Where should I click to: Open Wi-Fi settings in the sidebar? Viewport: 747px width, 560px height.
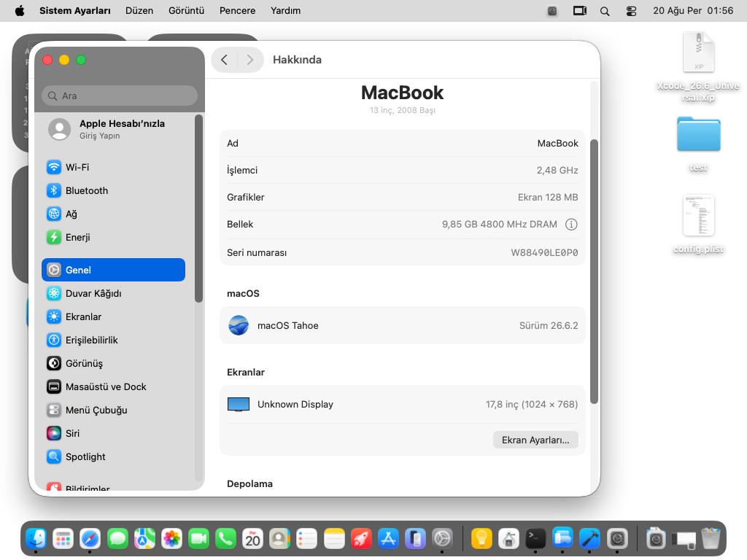(x=113, y=167)
